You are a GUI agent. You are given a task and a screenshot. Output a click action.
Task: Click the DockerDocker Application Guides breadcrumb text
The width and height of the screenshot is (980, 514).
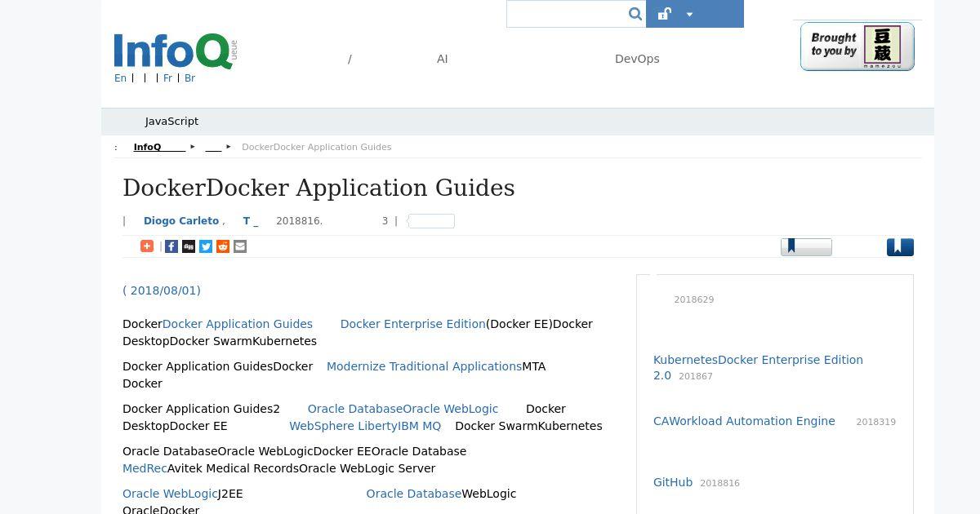(316, 147)
